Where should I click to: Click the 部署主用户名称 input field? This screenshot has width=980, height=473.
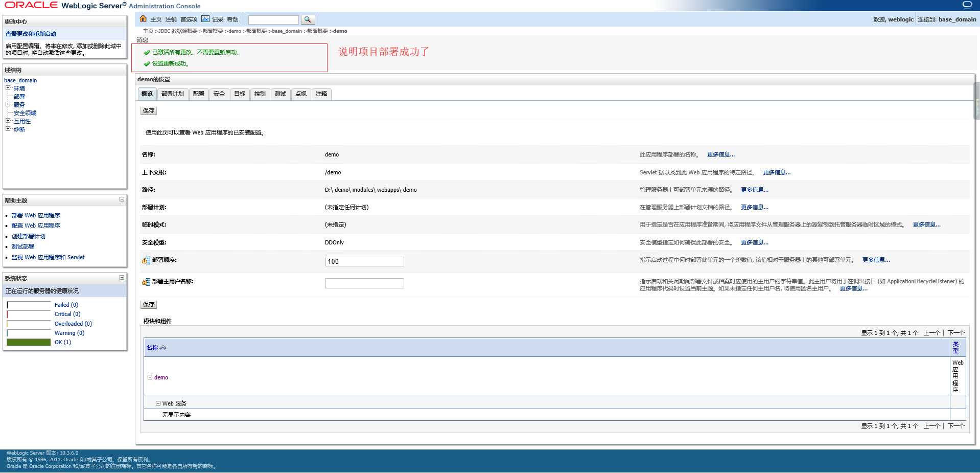(x=364, y=283)
